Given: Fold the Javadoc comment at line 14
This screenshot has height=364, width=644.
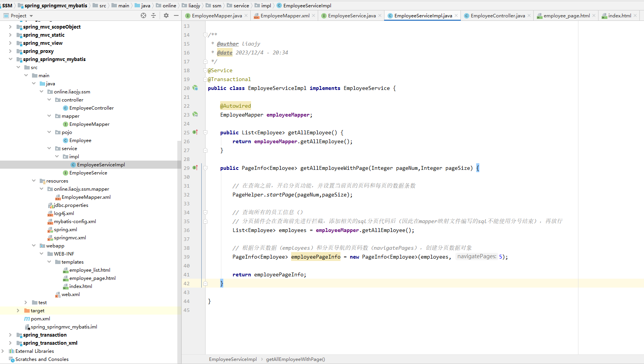Looking at the screenshot, I should point(205,35).
